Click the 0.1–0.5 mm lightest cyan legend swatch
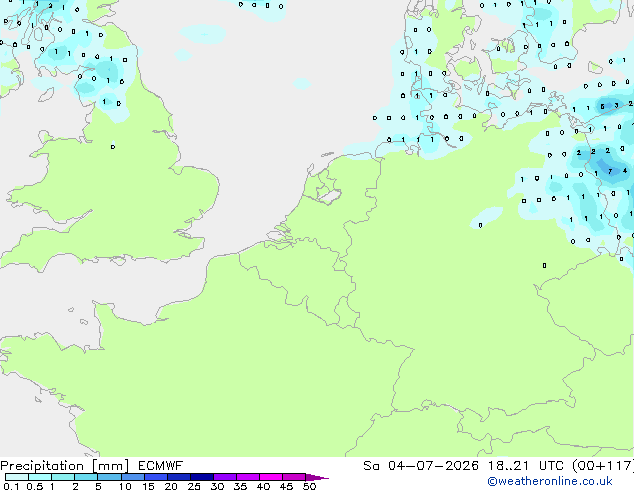This screenshot has width=634, height=490. 17,477
